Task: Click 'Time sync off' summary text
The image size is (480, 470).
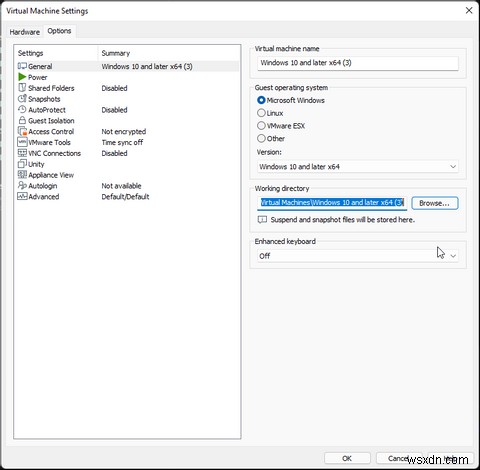Action: (122, 142)
